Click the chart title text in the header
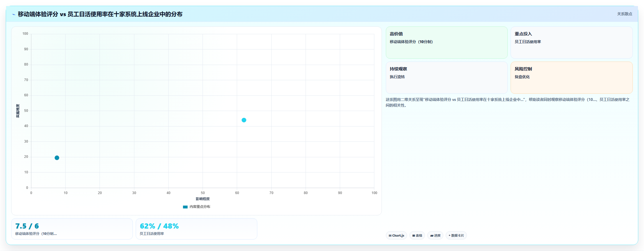644x251 pixels. pyautogui.click(x=100, y=14)
